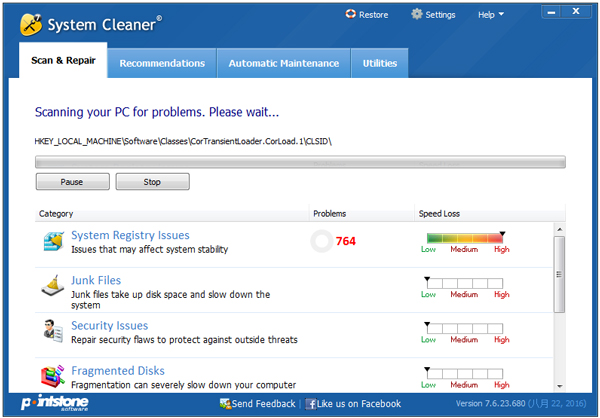
Task: Click the Junk Files broom icon
Action: (x=53, y=286)
